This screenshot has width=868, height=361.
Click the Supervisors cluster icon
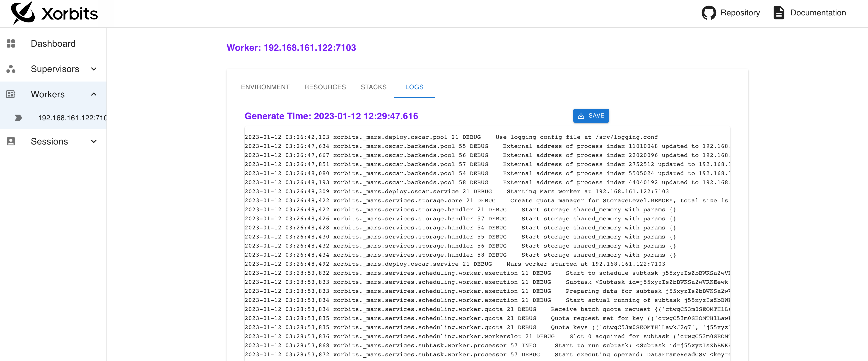tap(11, 69)
